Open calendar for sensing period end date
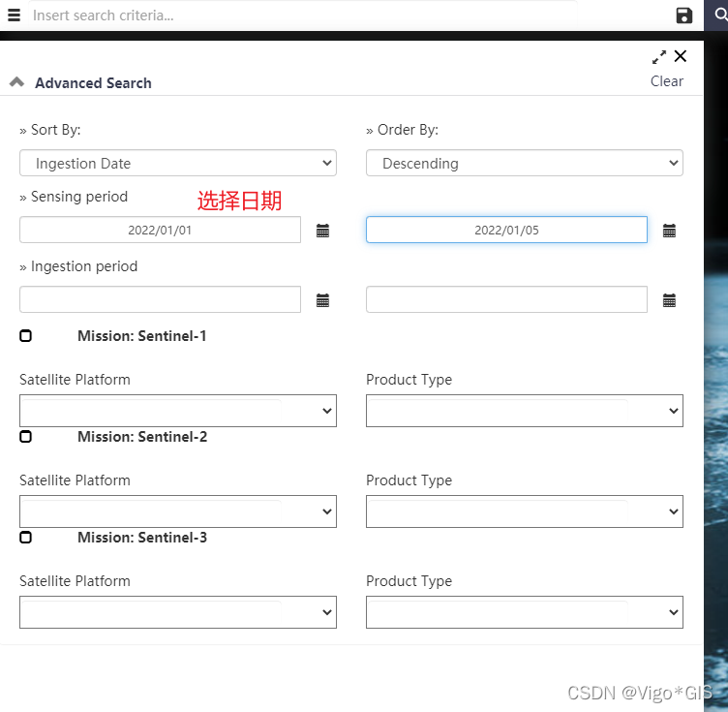The width and height of the screenshot is (728, 712). (x=669, y=231)
